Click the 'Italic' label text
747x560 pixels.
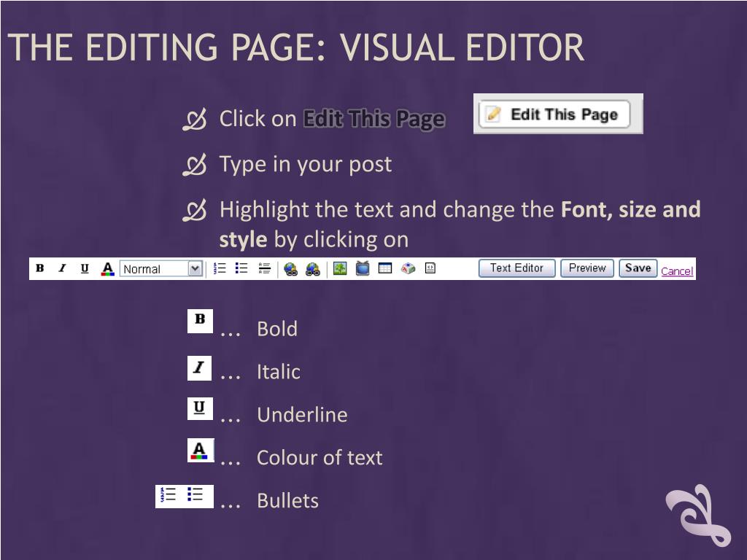coord(279,372)
